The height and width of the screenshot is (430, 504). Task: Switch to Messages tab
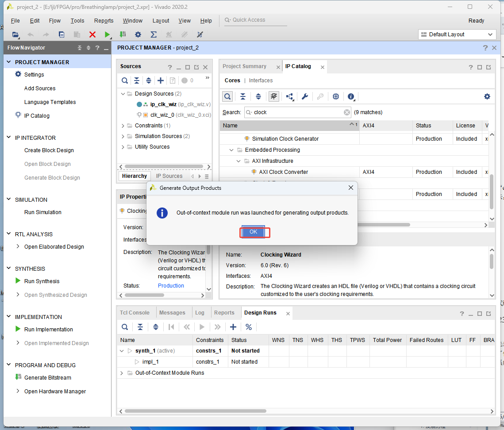pyautogui.click(x=172, y=312)
